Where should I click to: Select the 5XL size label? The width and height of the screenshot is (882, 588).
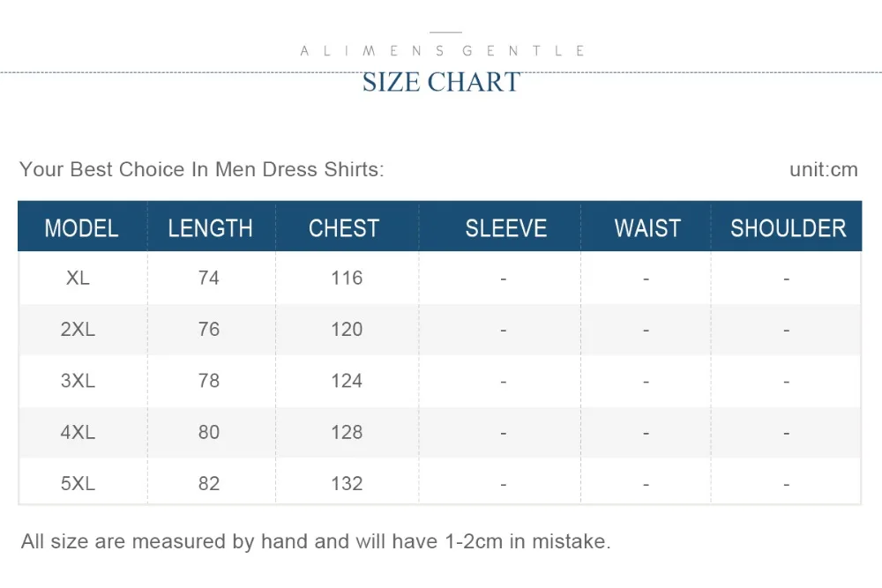point(78,484)
